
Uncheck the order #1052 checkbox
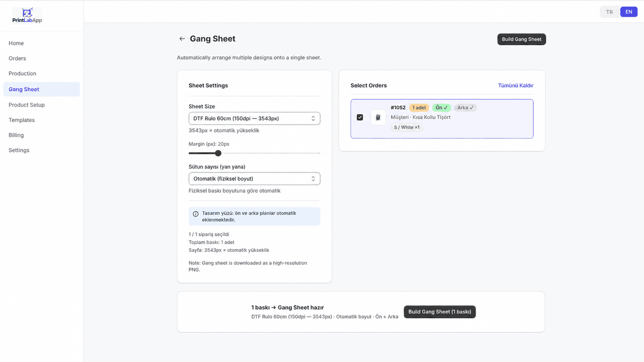coord(360,117)
